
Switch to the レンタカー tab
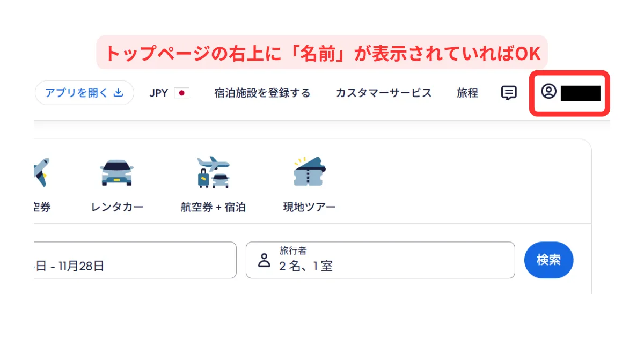[x=117, y=207]
